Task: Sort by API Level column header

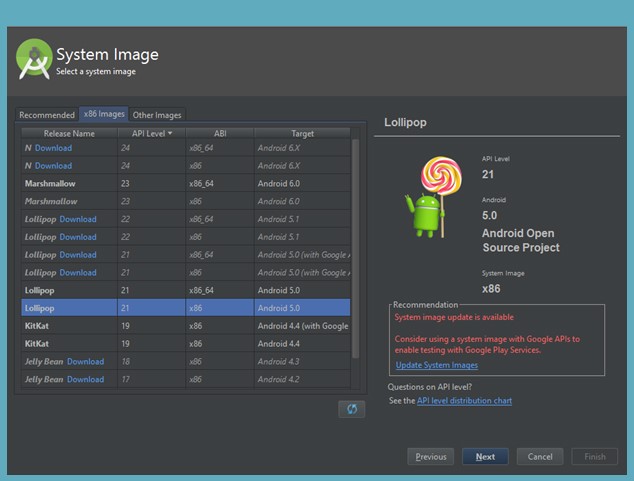Action: tap(152, 133)
